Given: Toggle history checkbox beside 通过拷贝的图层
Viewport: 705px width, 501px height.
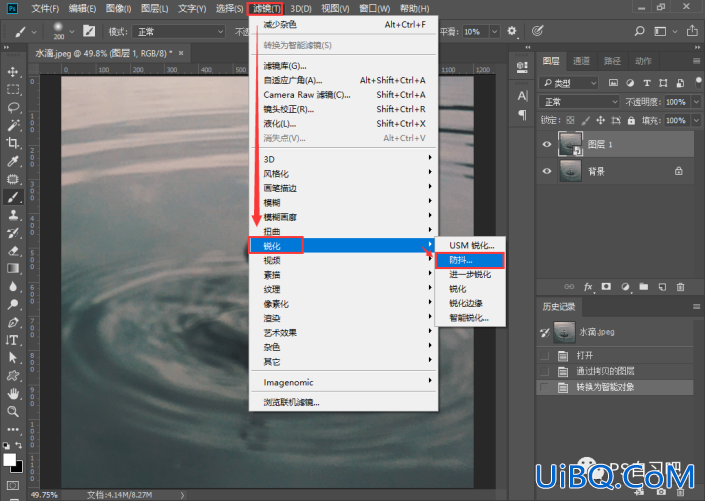Looking at the screenshot, I should point(545,371).
